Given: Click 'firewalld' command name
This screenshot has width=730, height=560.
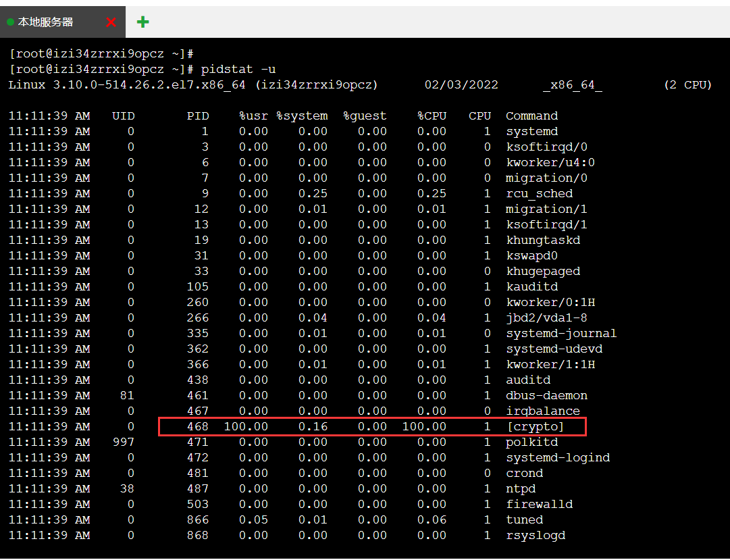Looking at the screenshot, I should coord(540,504).
